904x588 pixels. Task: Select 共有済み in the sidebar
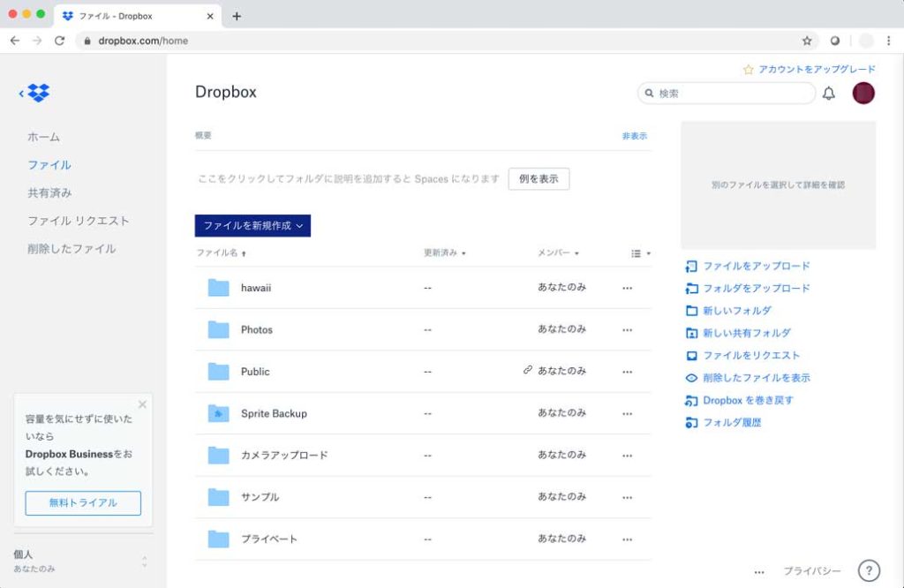(49, 192)
